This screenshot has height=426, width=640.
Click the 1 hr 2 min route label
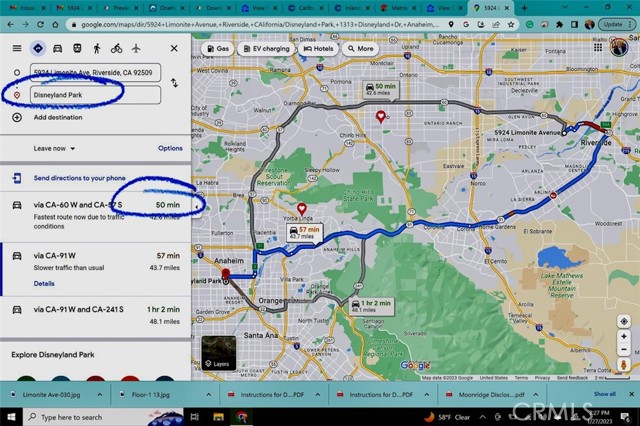click(372, 306)
